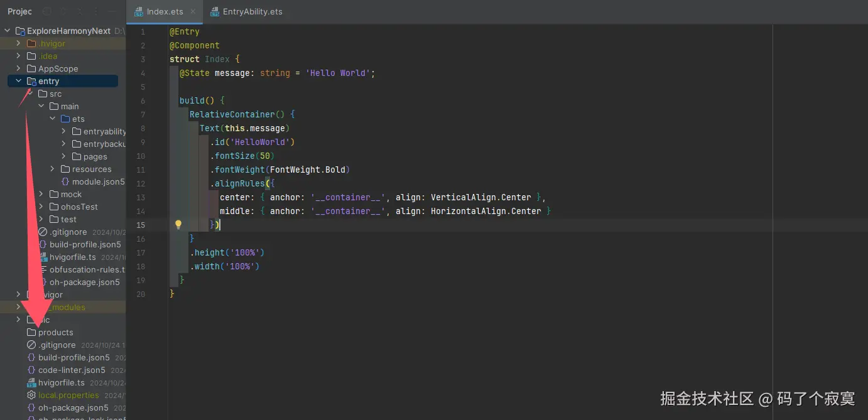Close the Index.ets editor tab

click(193, 11)
